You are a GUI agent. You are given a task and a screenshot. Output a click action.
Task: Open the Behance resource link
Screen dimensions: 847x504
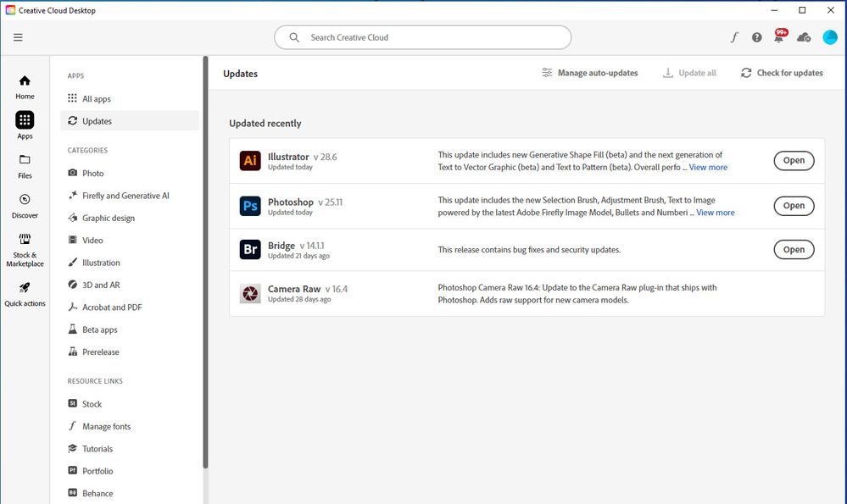130,493
